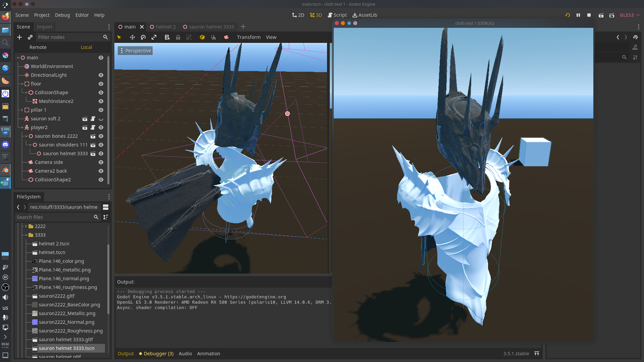Activate the Move Mode tool
This screenshot has width=644, height=362.
pos(132,37)
